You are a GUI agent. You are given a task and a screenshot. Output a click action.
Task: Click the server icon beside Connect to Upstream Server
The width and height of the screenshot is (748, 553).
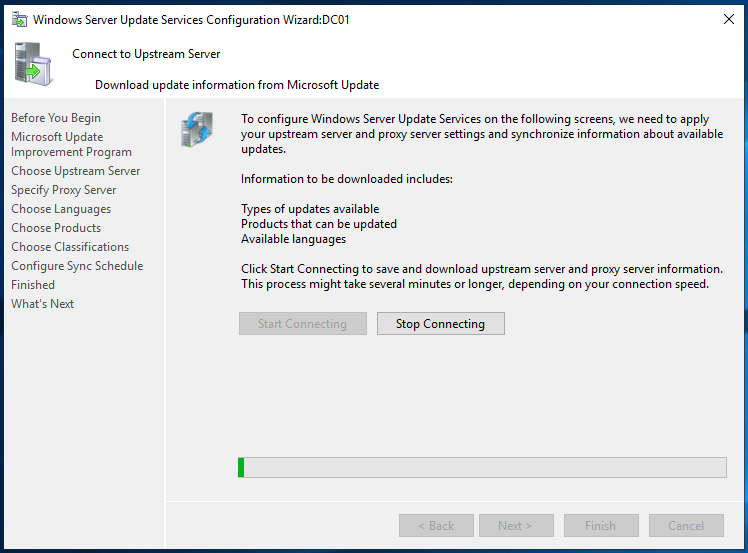click(x=33, y=64)
